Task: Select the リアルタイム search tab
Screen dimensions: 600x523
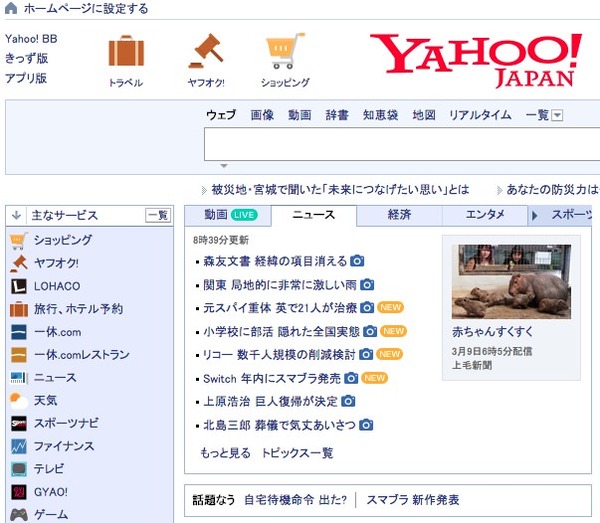Action: pyautogui.click(x=480, y=115)
